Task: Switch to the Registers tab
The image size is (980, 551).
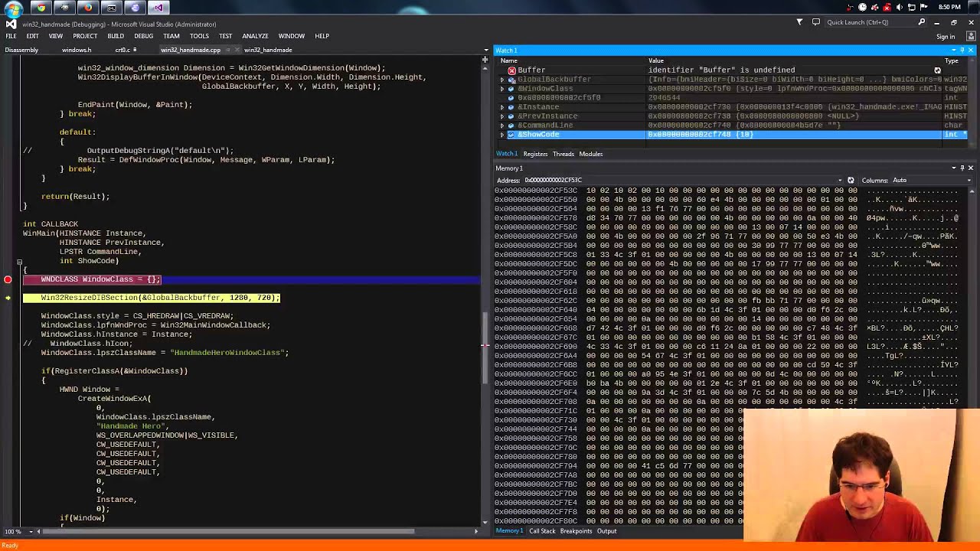Action: point(535,154)
